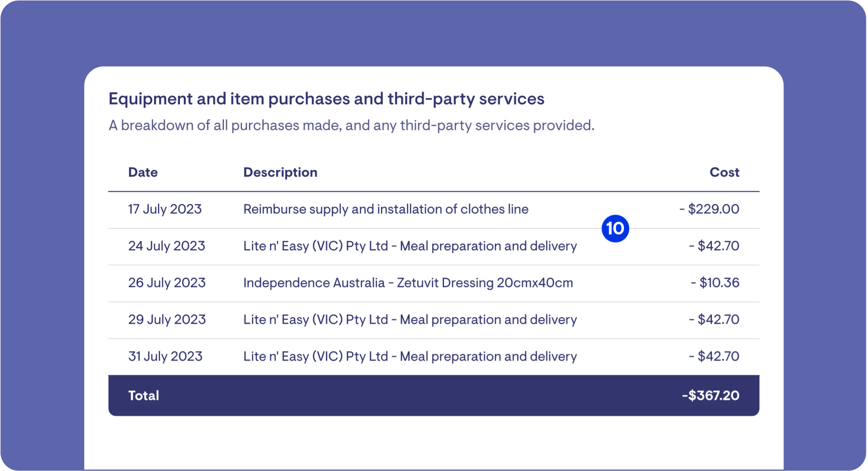Click the Independence Australia Zetuvit Dressing description
The height and width of the screenshot is (471, 868).
pos(408,283)
